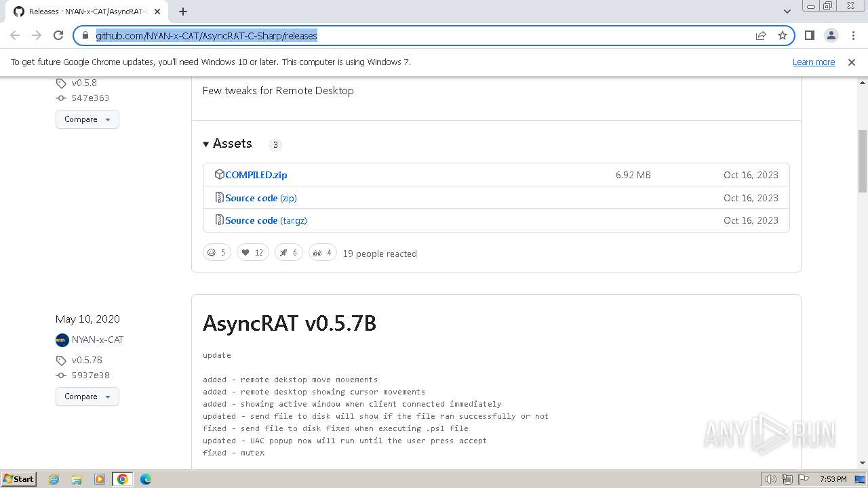Click the Action Center flag icon
This screenshot has width=868, height=488.
(804, 479)
